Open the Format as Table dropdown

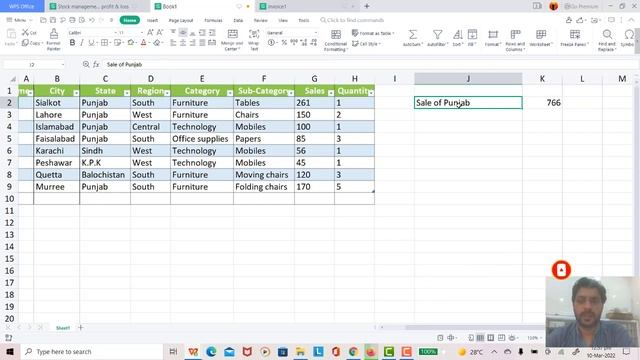373,33
